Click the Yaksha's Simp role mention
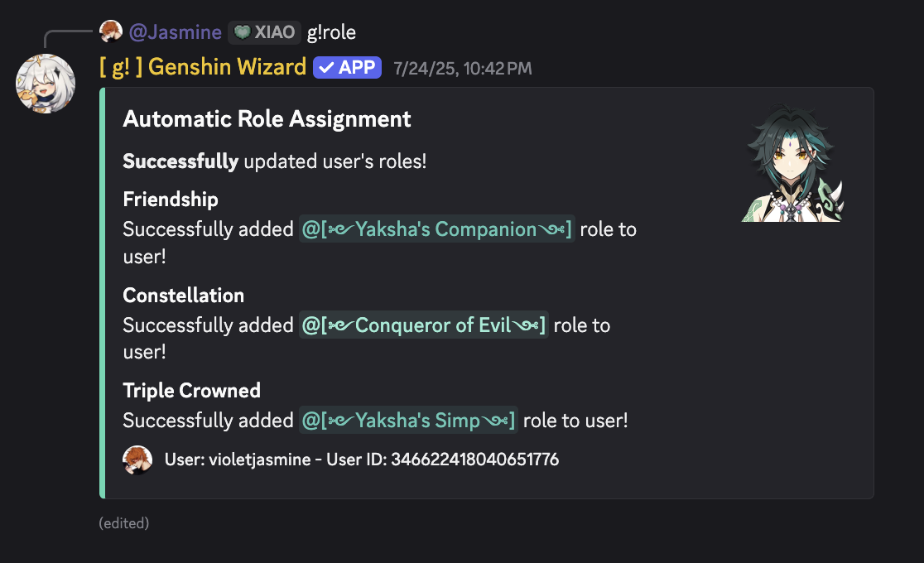The width and height of the screenshot is (924, 563). tap(408, 420)
